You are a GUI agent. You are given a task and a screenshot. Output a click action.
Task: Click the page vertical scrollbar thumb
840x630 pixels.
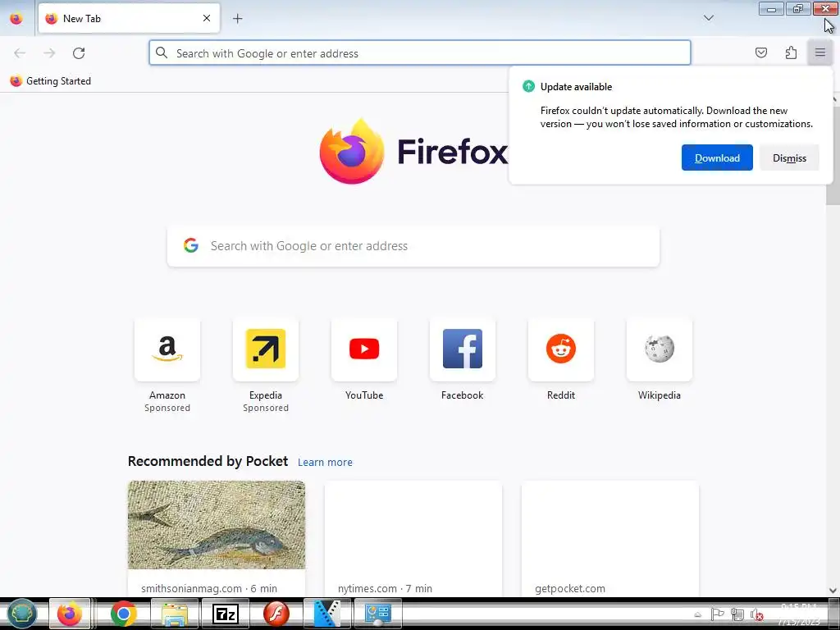833,154
